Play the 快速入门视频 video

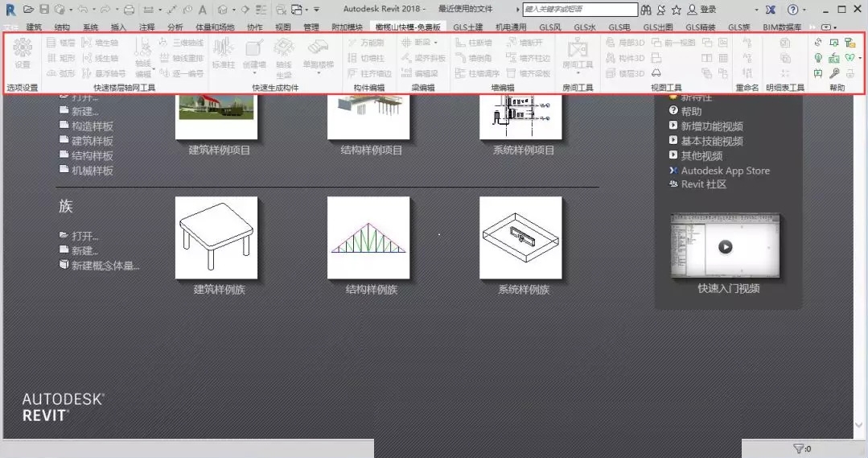click(x=725, y=246)
